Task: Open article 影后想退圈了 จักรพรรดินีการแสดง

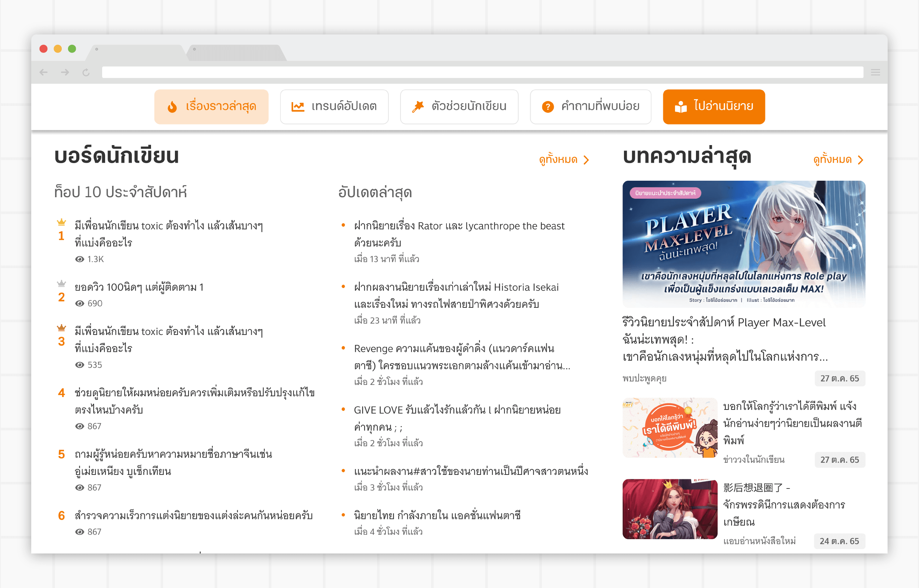Action: click(x=784, y=504)
